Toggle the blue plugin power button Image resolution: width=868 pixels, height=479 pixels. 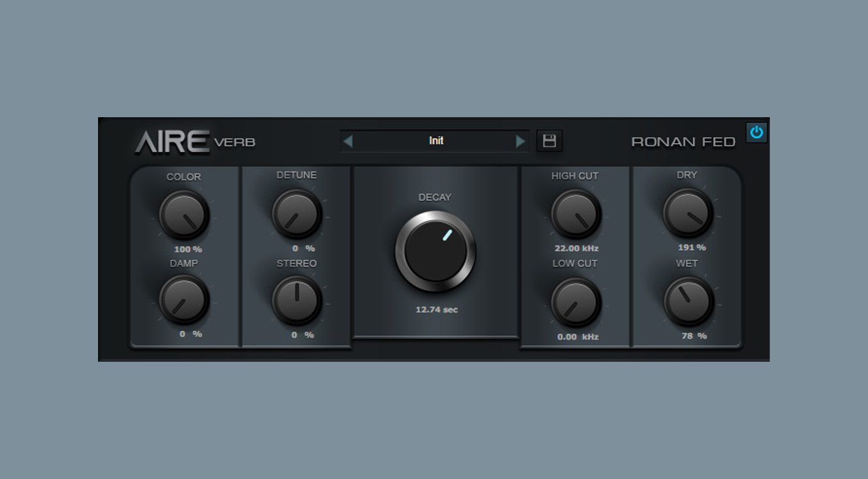coord(756,132)
